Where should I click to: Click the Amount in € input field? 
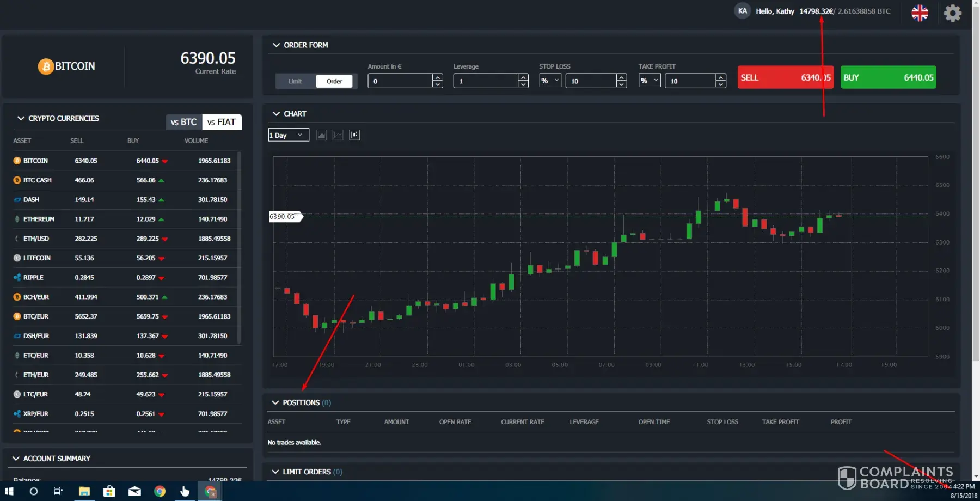point(400,81)
